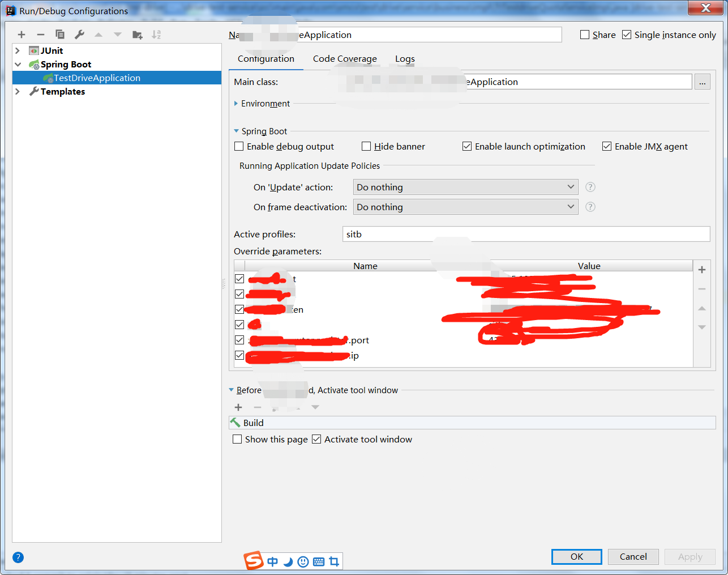This screenshot has height=575, width=728.
Task: Enable the Hide banner option
Action: point(366,146)
